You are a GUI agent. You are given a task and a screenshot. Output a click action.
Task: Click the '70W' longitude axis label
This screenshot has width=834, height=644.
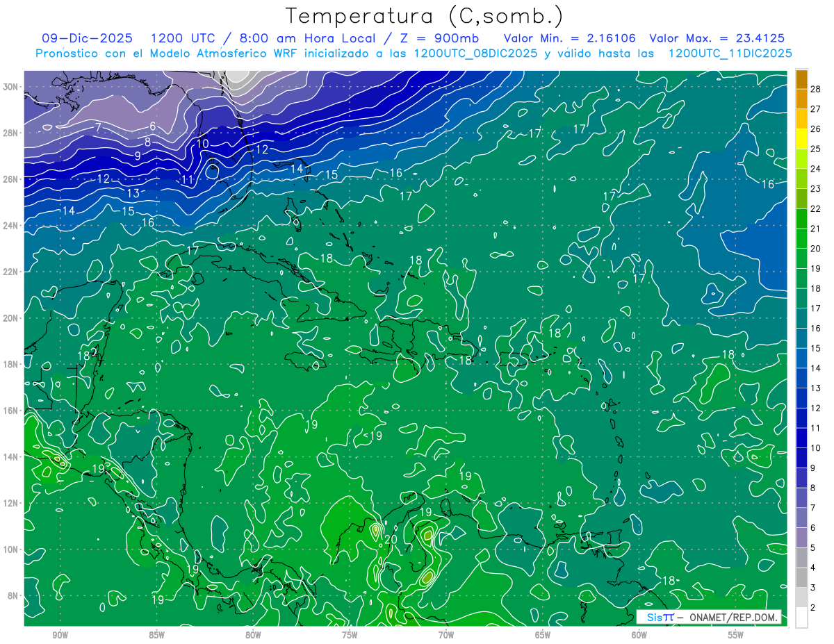click(x=446, y=634)
